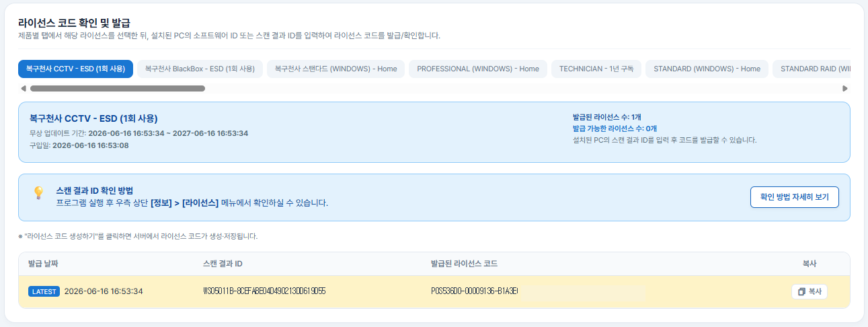
Task: Click the left scroll arrow of the tab bar
Action: (24, 88)
